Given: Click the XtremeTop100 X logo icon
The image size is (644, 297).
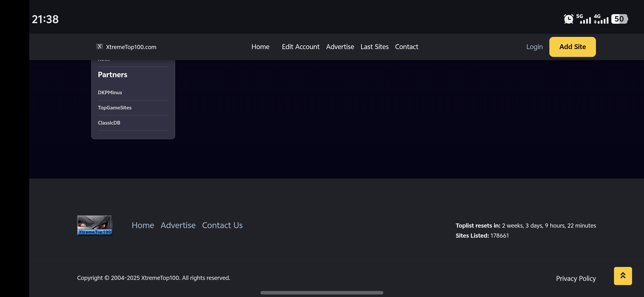Looking at the screenshot, I should (x=100, y=47).
